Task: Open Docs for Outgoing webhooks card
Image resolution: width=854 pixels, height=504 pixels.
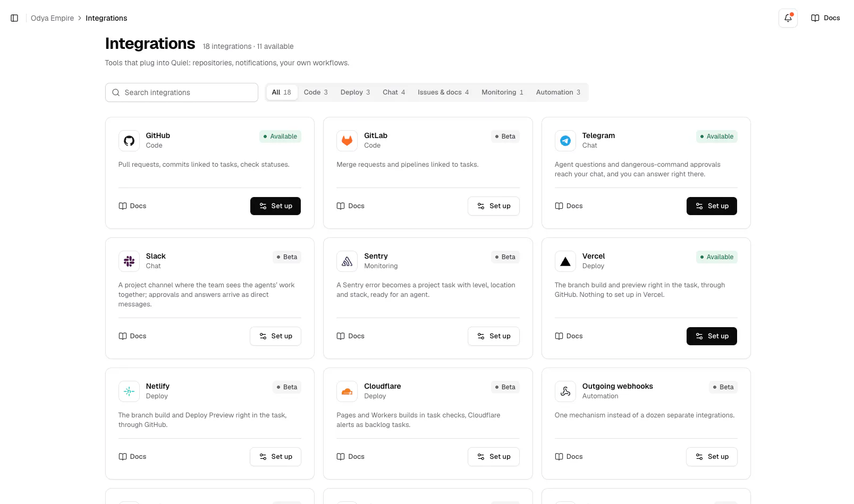Action: click(569, 457)
